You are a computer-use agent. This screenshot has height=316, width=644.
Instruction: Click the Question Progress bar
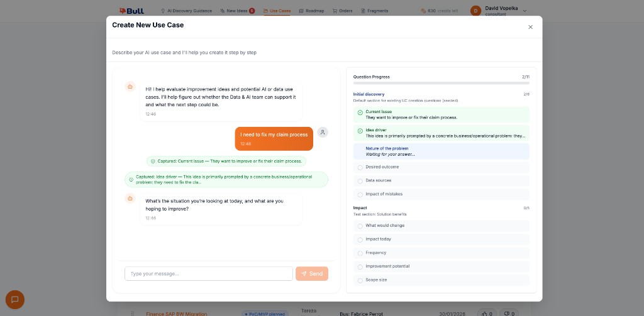tap(441, 84)
